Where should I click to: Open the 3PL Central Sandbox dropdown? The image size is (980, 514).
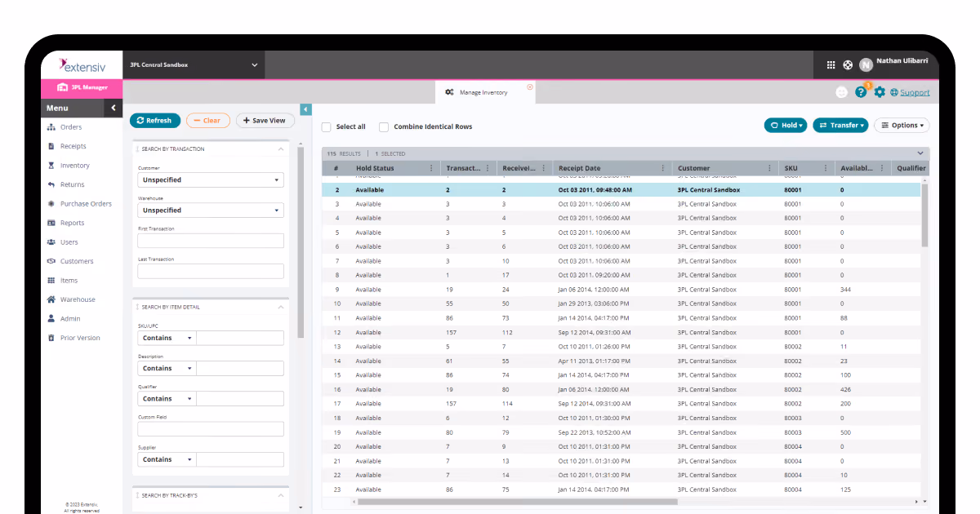pyautogui.click(x=194, y=65)
